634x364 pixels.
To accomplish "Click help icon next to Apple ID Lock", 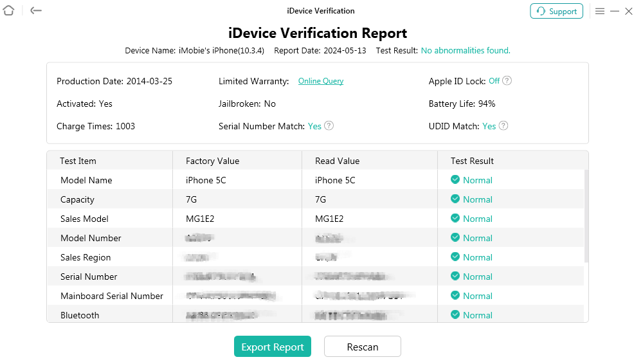I will (x=507, y=81).
